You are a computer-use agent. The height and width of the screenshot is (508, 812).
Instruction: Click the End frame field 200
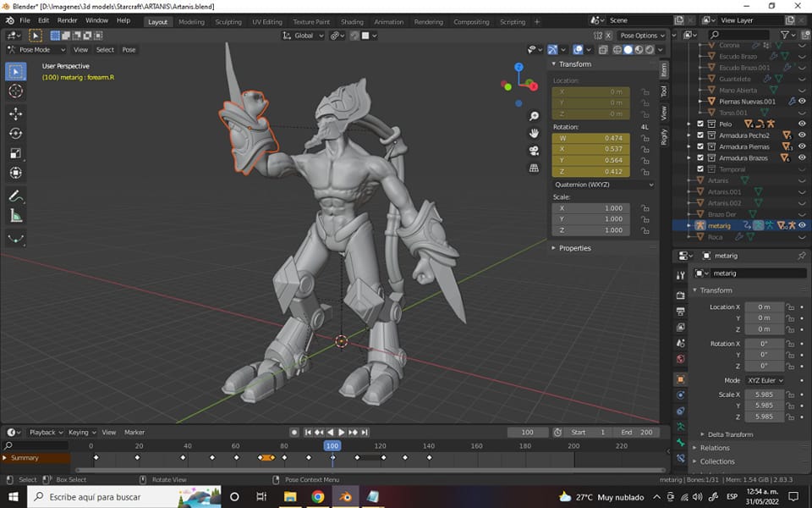click(x=636, y=433)
